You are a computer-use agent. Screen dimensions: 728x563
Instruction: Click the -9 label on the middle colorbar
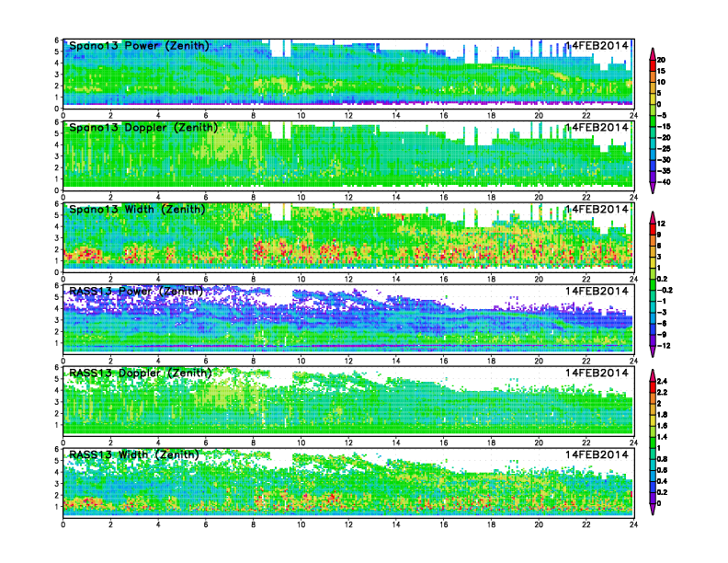pos(662,335)
